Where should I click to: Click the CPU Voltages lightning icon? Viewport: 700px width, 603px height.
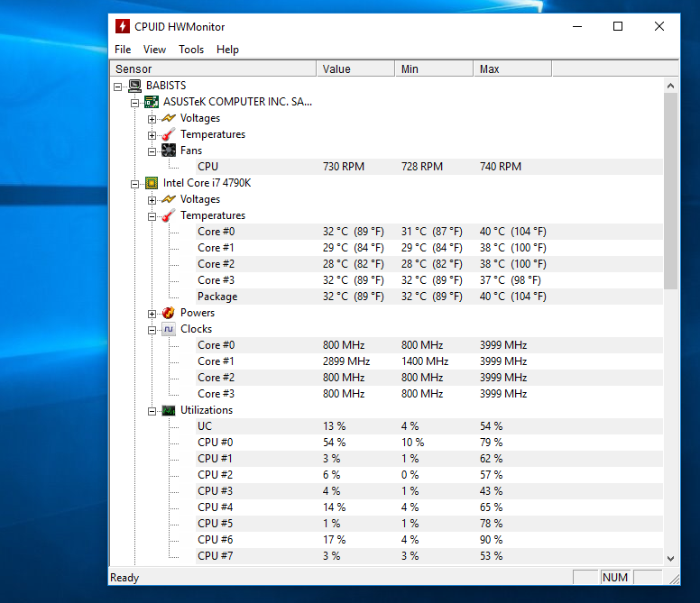(x=169, y=199)
